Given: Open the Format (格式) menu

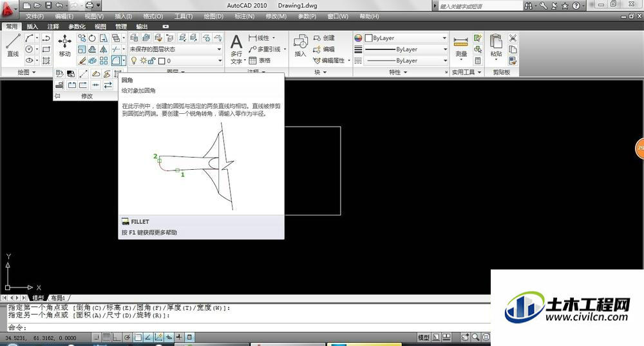Looking at the screenshot, I should coord(153,16).
